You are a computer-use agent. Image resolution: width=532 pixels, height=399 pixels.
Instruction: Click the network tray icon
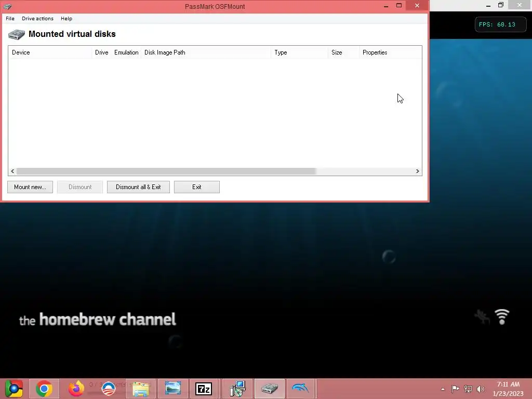(x=468, y=389)
